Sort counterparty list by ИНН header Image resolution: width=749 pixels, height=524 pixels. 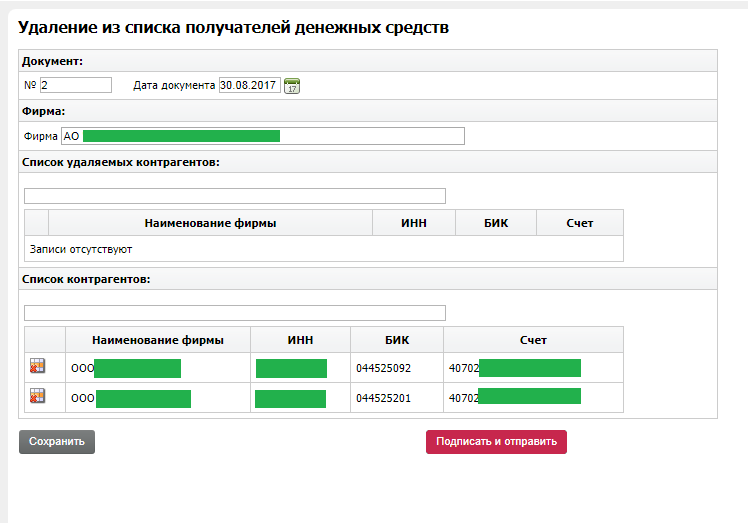pos(300,340)
